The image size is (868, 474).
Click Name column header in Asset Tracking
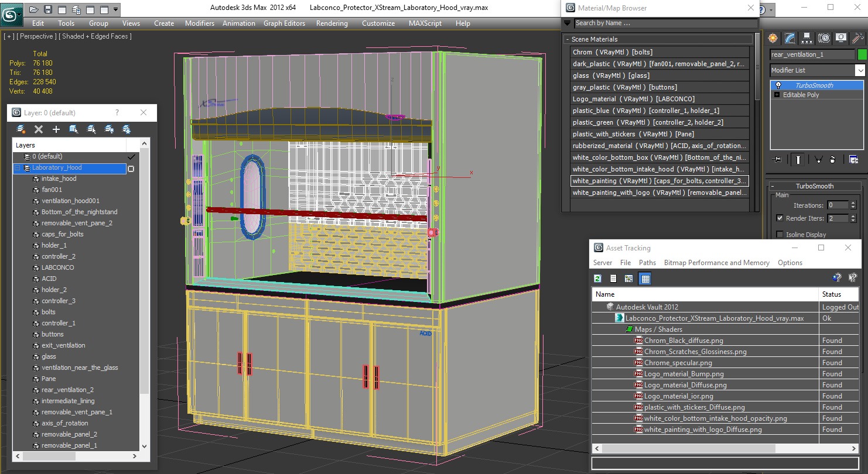[x=705, y=294]
